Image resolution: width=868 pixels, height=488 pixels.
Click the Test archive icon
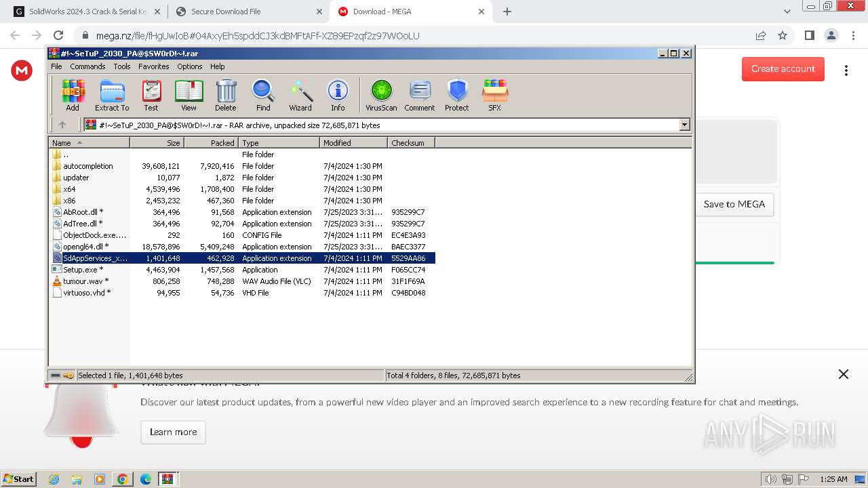151,95
